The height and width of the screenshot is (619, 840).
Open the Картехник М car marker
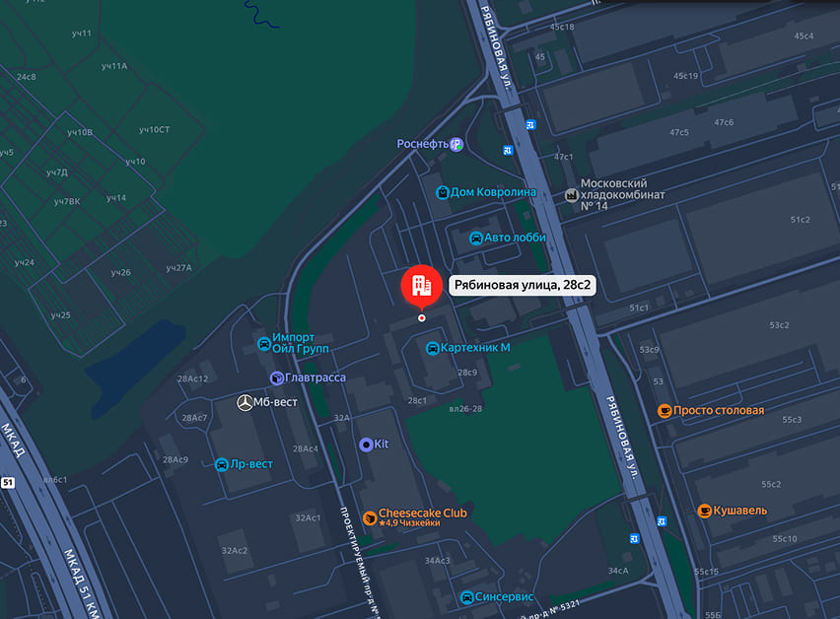[432, 349]
